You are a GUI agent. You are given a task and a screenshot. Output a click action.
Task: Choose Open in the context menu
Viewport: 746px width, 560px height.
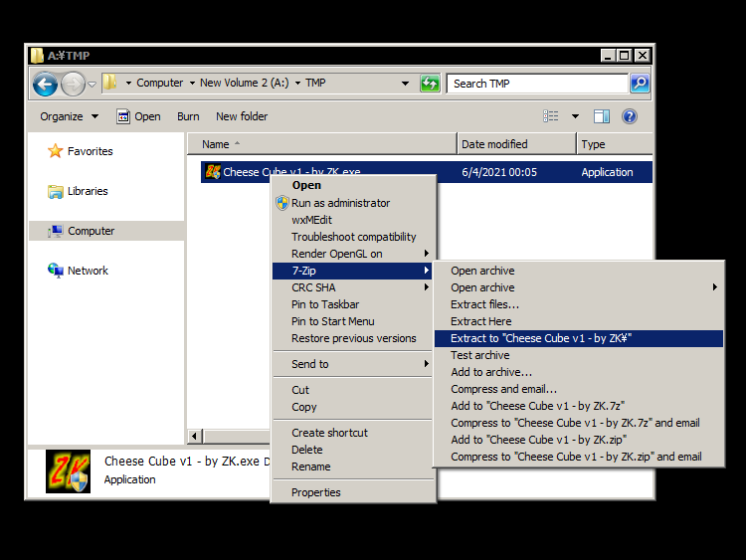pos(353,185)
